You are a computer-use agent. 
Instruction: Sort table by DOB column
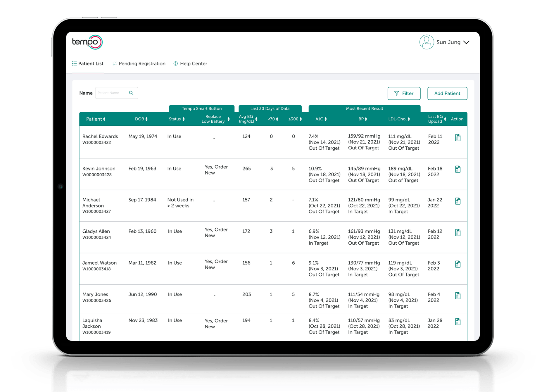pos(146,119)
